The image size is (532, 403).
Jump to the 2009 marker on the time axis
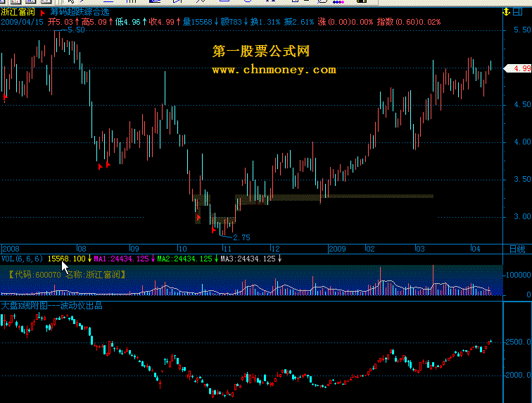coord(337,249)
